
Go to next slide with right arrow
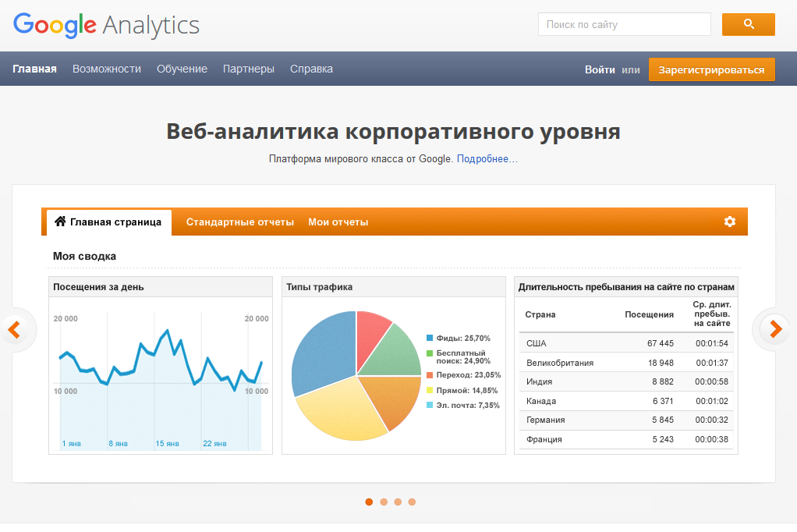[x=776, y=329]
